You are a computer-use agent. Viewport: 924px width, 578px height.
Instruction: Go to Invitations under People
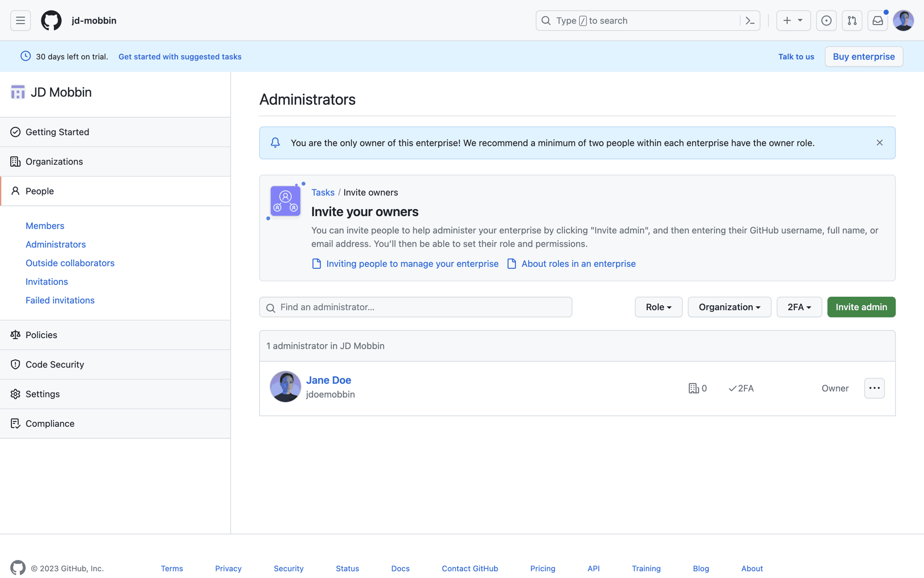tap(47, 281)
